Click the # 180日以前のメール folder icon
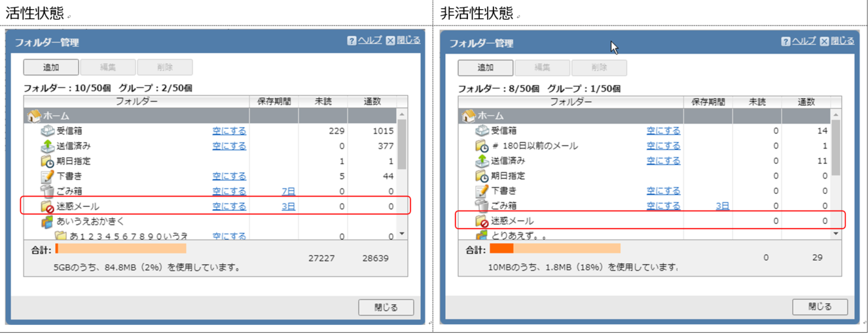This screenshot has width=868, height=334. (x=482, y=146)
